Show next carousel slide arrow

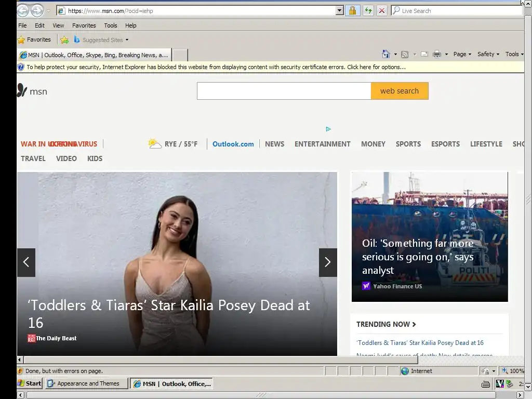328,262
